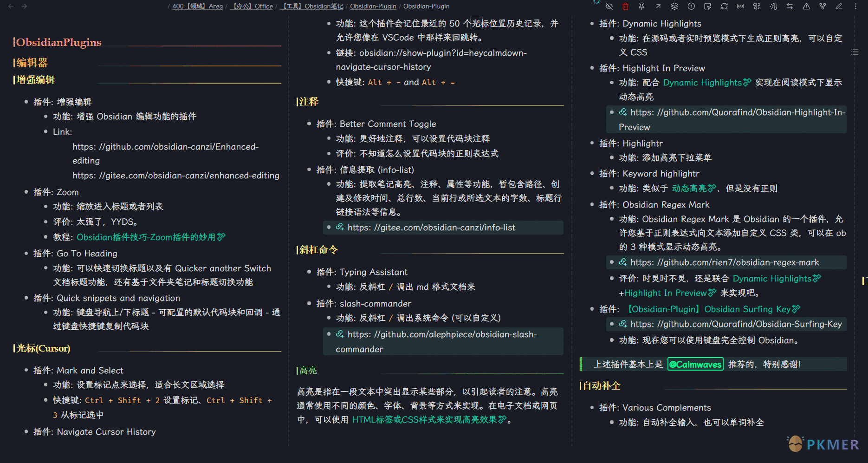The image size is (868, 463).
Task: Open the obsidian-slash-commander GitHub URL
Action: point(436,341)
